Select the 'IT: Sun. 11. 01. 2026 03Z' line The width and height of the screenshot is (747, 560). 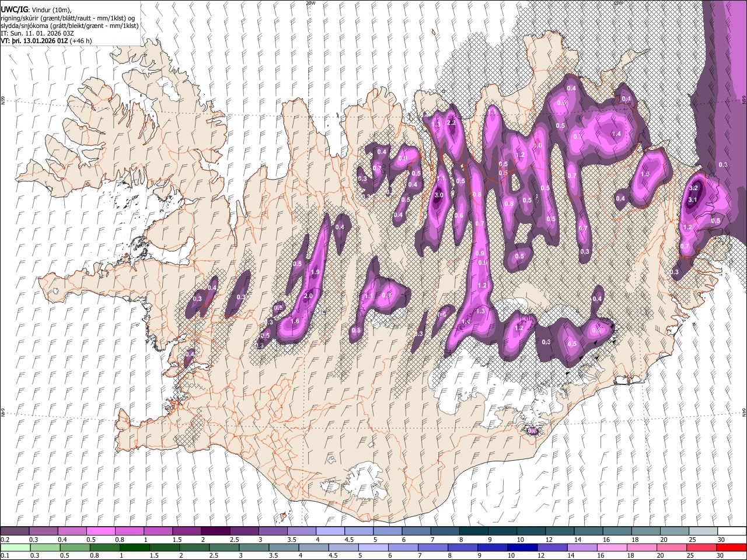(x=37, y=33)
